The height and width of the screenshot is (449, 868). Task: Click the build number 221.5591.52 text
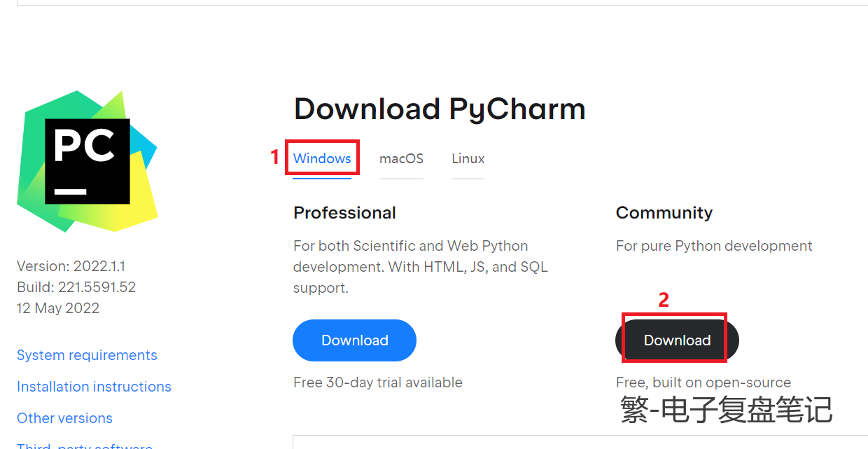76,287
